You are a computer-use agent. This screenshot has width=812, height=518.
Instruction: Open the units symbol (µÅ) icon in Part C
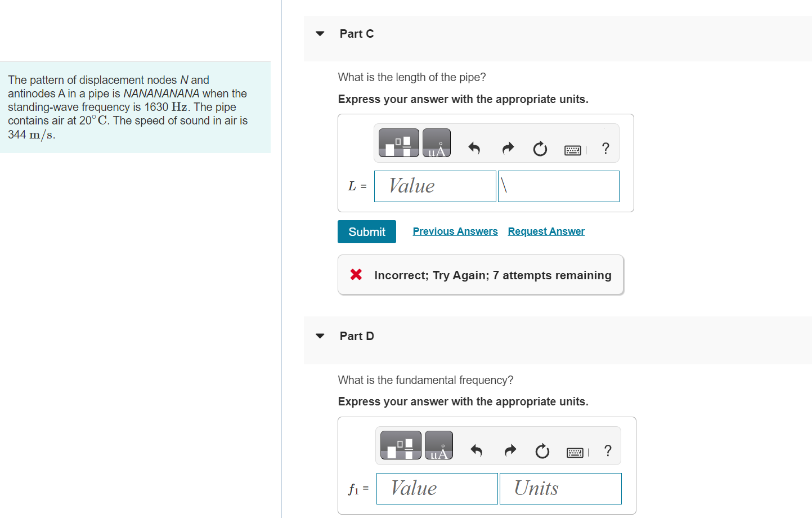click(437, 142)
